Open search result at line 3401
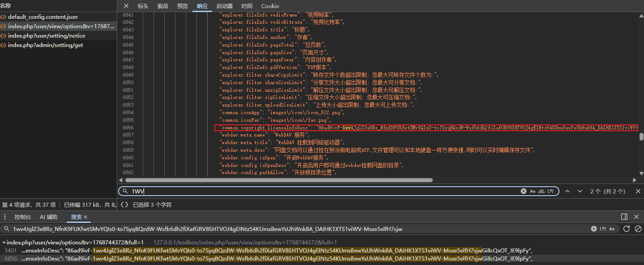Viewport: 644px width, 265px height. 269,250
